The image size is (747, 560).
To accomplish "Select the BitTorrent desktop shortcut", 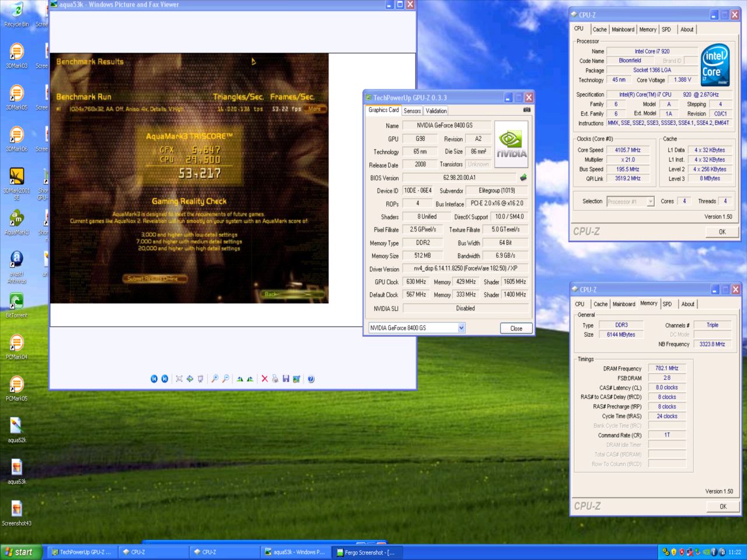I will 17,306.
